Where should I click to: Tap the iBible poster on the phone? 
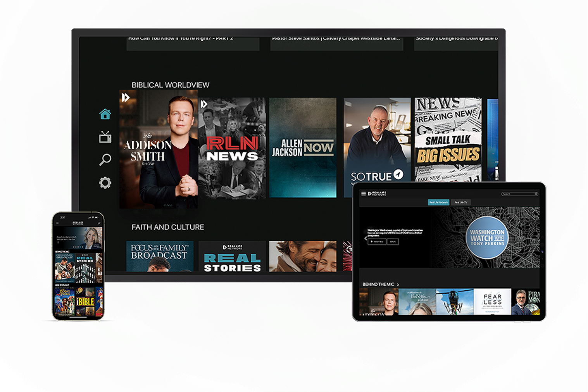pyautogui.click(x=85, y=301)
